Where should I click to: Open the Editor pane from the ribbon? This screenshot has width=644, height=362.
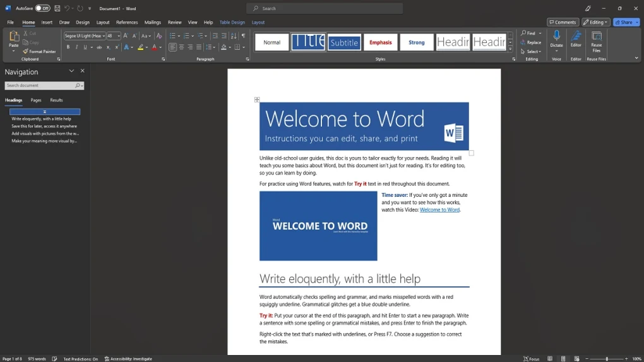(x=576, y=38)
